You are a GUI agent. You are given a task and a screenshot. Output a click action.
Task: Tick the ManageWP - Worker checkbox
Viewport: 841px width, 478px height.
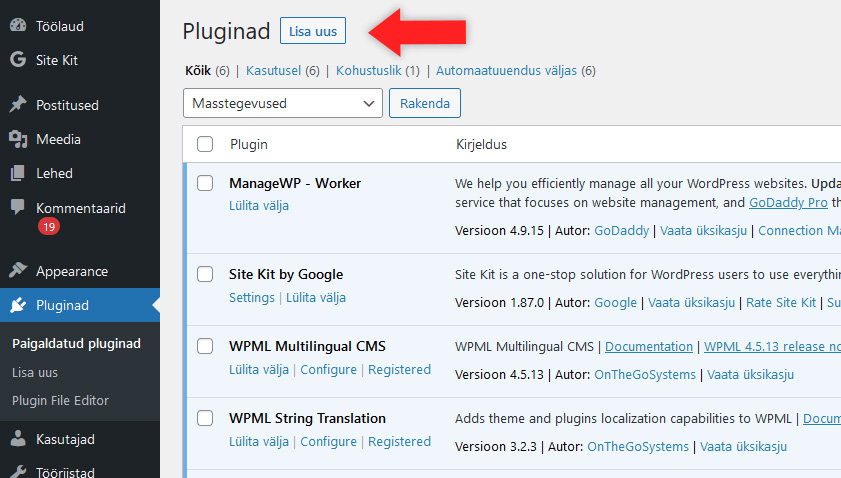click(x=205, y=183)
